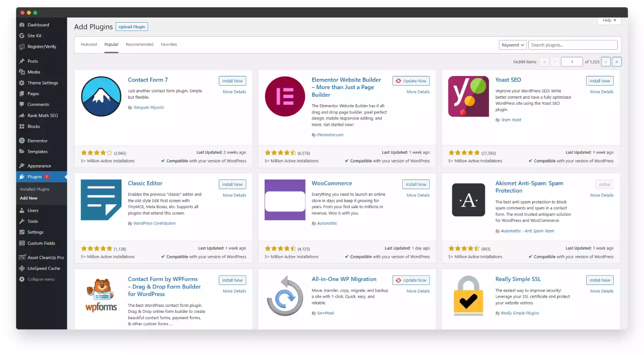Click the Pages sidebar icon
The image size is (644, 355).
[x=22, y=94]
